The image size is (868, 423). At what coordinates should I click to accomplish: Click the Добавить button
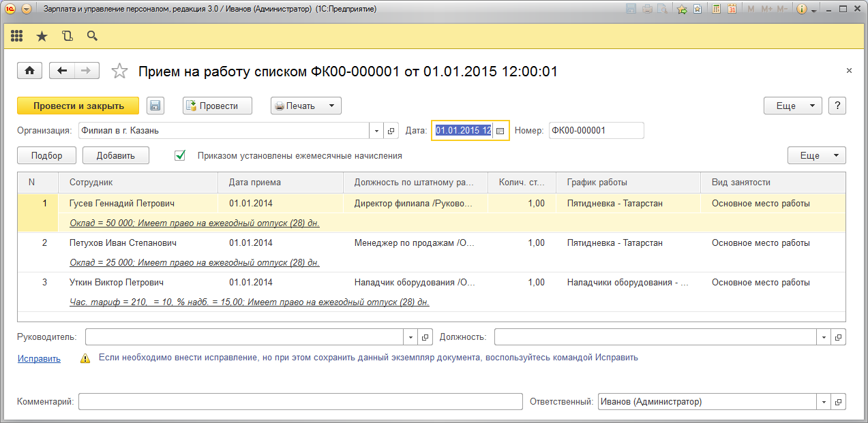[116, 155]
